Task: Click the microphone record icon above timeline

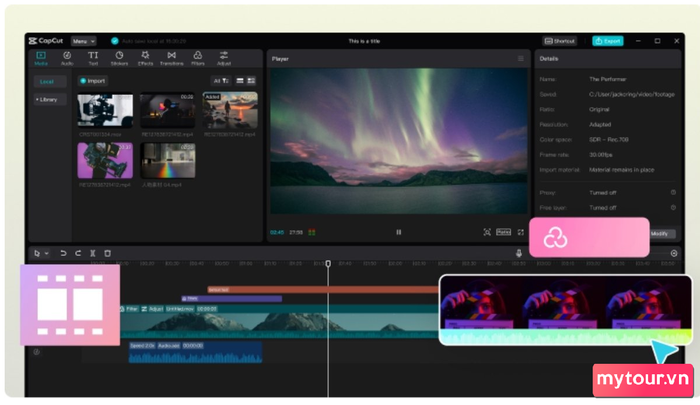Action: click(519, 253)
